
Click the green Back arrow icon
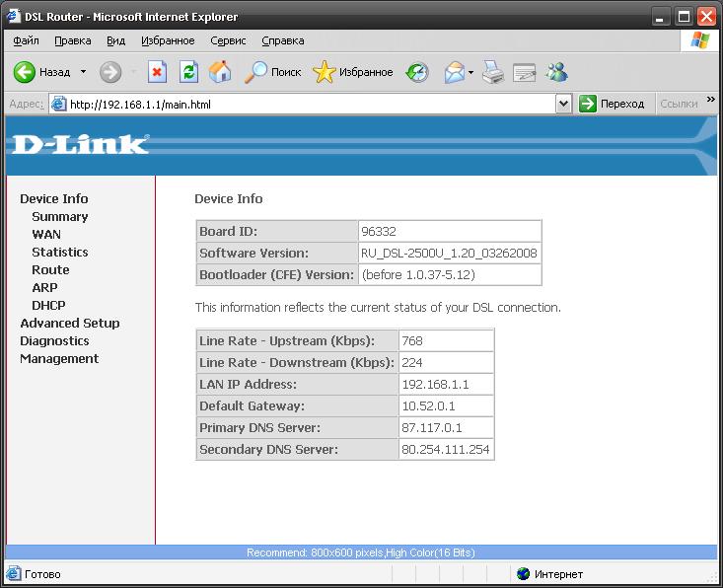coord(24,72)
